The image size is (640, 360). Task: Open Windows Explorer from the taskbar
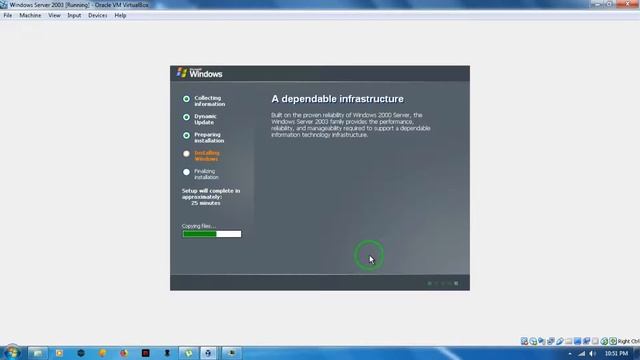point(38,353)
